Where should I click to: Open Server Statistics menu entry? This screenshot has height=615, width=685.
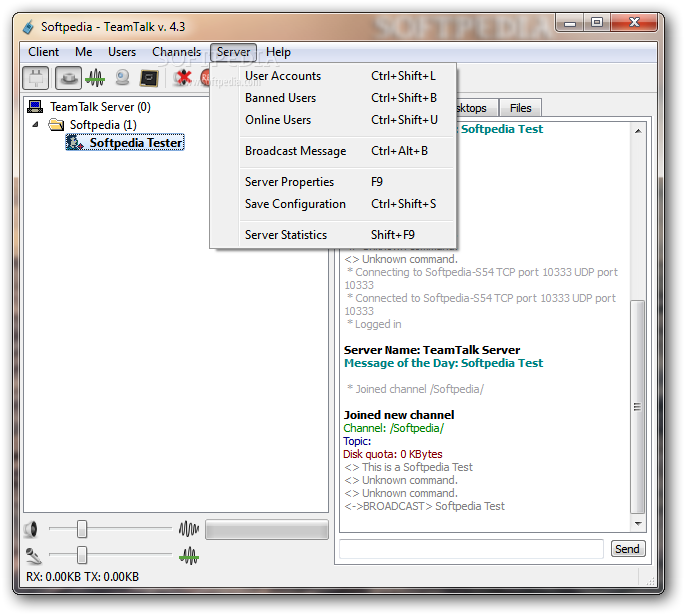[x=334, y=235]
